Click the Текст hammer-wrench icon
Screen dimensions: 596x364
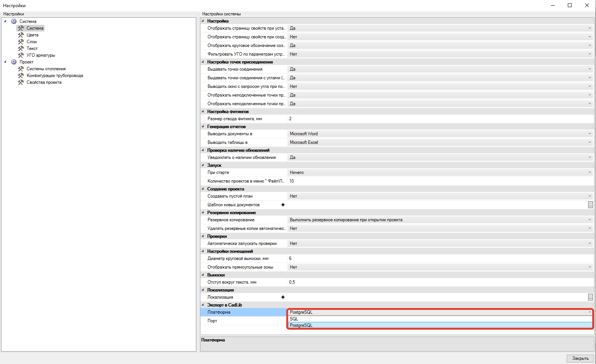(x=21, y=48)
